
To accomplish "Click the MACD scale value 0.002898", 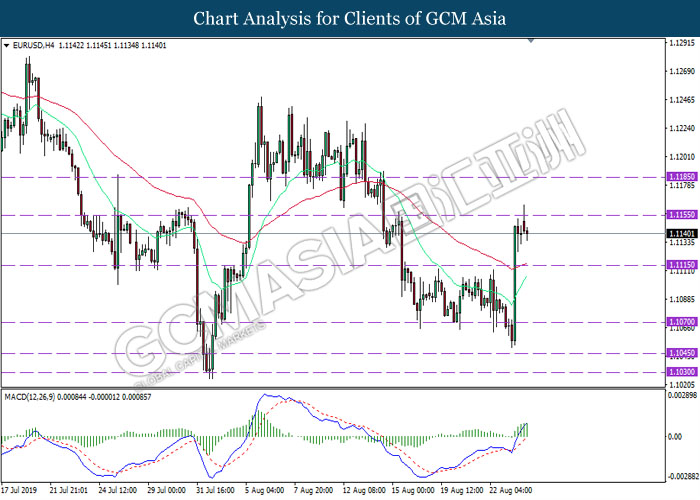I will pyautogui.click(x=683, y=396).
